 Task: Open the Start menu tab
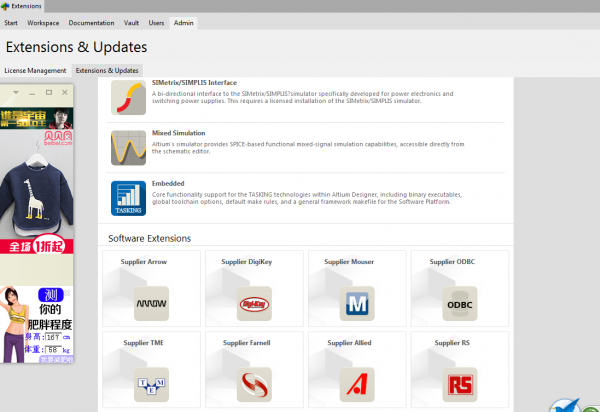(x=11, y=23)
